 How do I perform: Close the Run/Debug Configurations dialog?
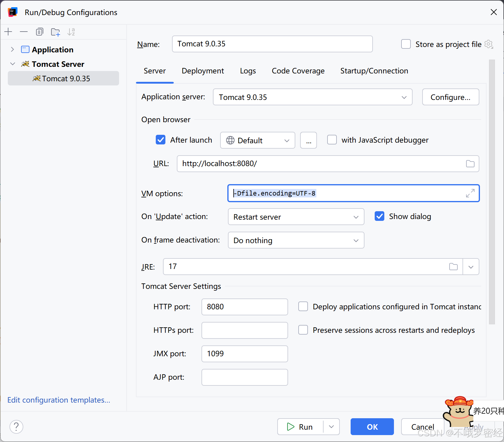click(494, 12)
